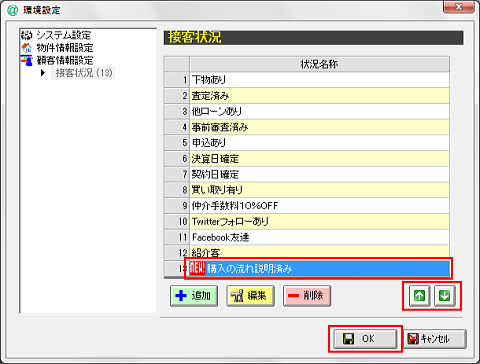The image size is (480, 364).
Task: Select row 1 下物あり
Action: (319, 80)
